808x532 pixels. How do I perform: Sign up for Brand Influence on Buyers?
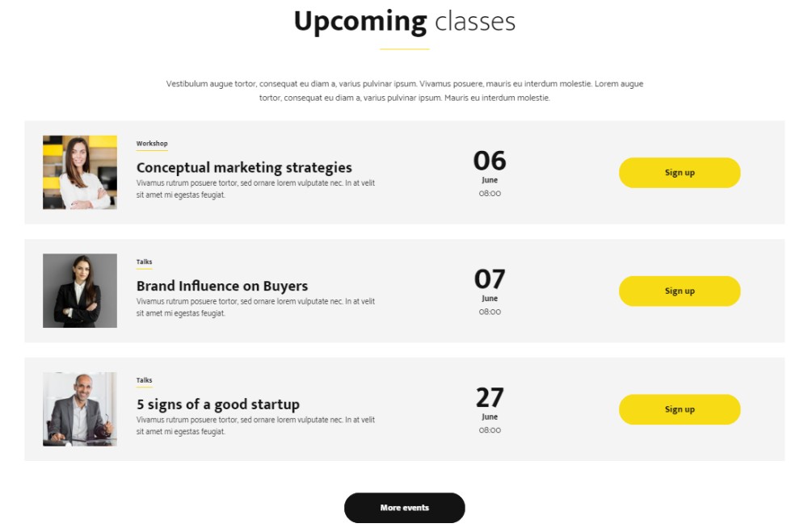coord(680,291)
